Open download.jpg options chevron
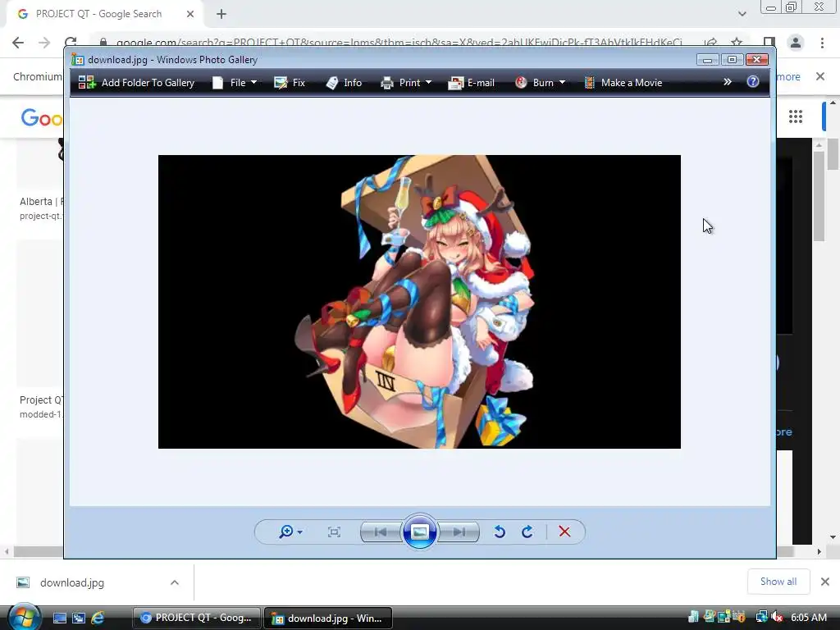840x630 pixels. coord(175,582)
